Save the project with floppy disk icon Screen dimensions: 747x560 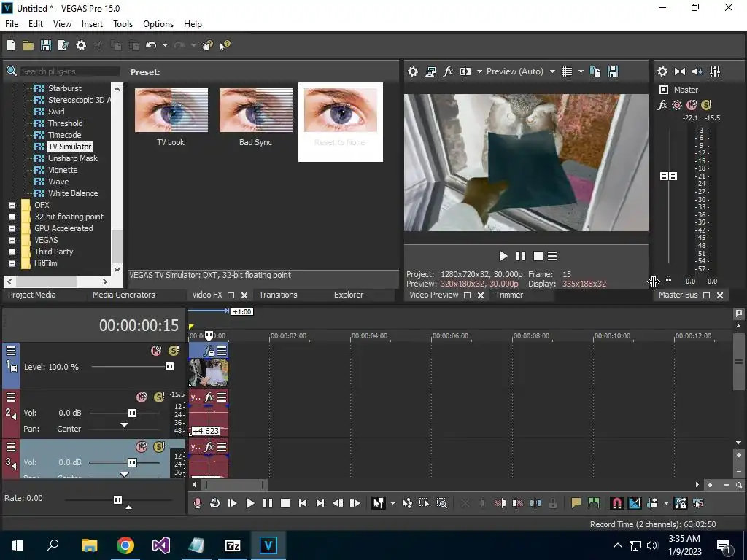(x=46, y=45)
